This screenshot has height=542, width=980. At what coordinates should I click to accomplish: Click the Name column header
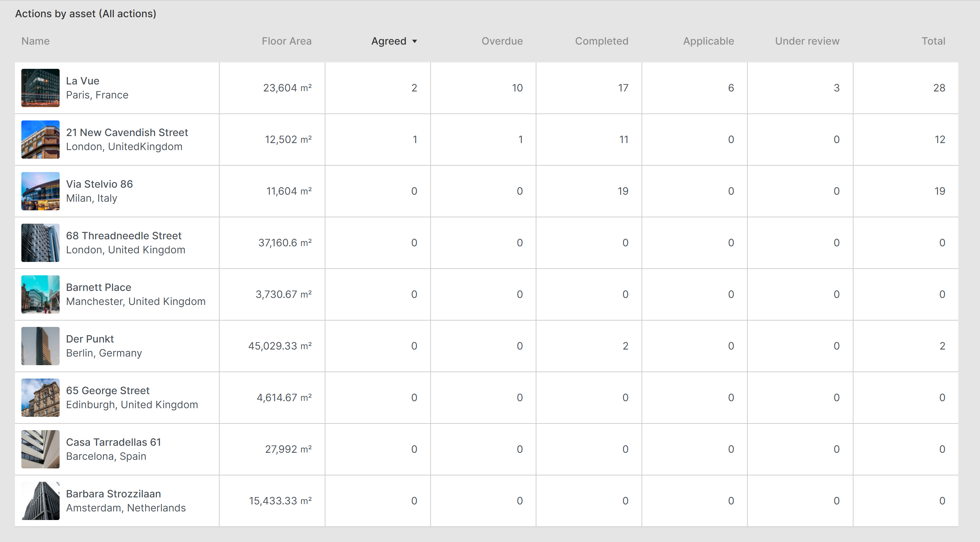coord(35,41)
